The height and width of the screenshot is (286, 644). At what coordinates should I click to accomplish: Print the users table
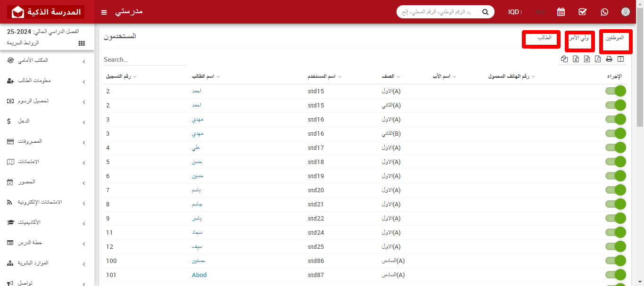point(609,59)
